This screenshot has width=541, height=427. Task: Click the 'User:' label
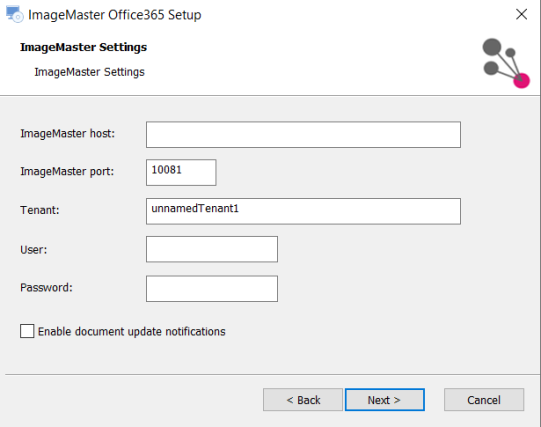(33, 250)
